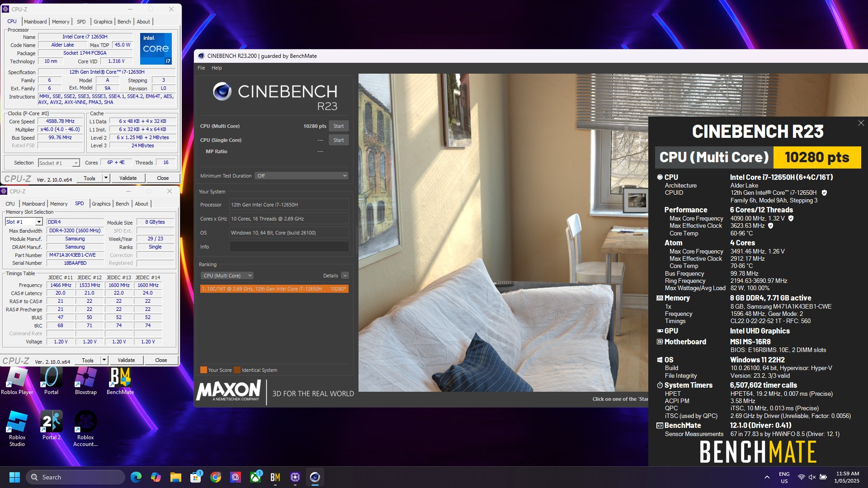This screenshot has width=868, height=488.
Task: Click the taskbar Search box
Action: tap(75, 477)
